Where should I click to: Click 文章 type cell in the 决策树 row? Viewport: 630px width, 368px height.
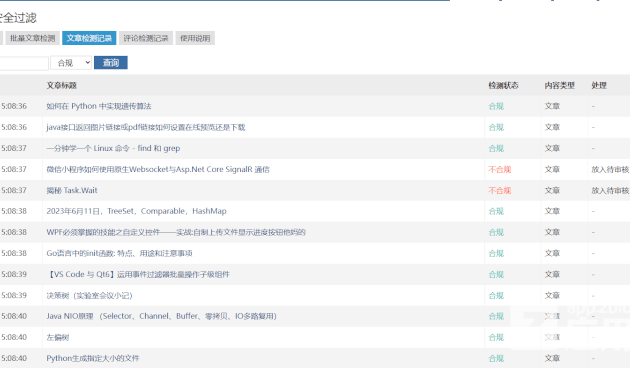point(552,295)
